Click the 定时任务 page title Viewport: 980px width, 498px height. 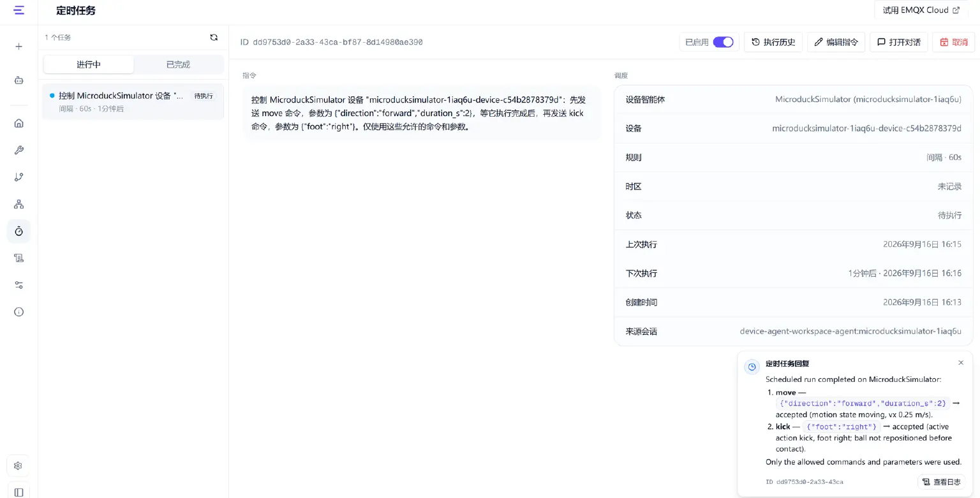coord(75,10)
